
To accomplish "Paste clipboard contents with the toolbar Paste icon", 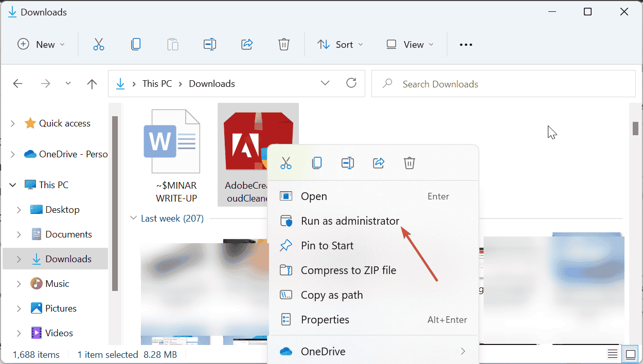I will coord(173,44).
